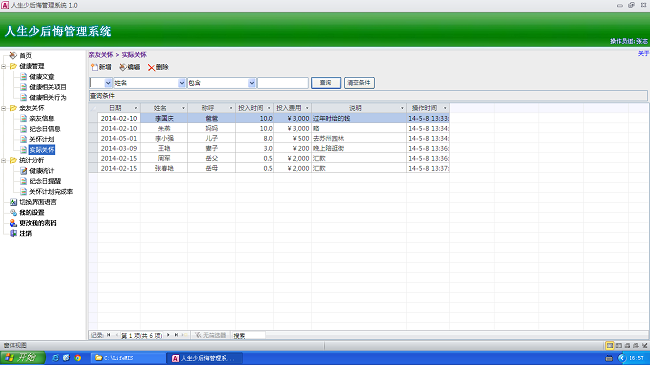The height and width of the screenshot is (365, 650).
Task: Click the red X 删除 delete icon
Action: [151, 67]
